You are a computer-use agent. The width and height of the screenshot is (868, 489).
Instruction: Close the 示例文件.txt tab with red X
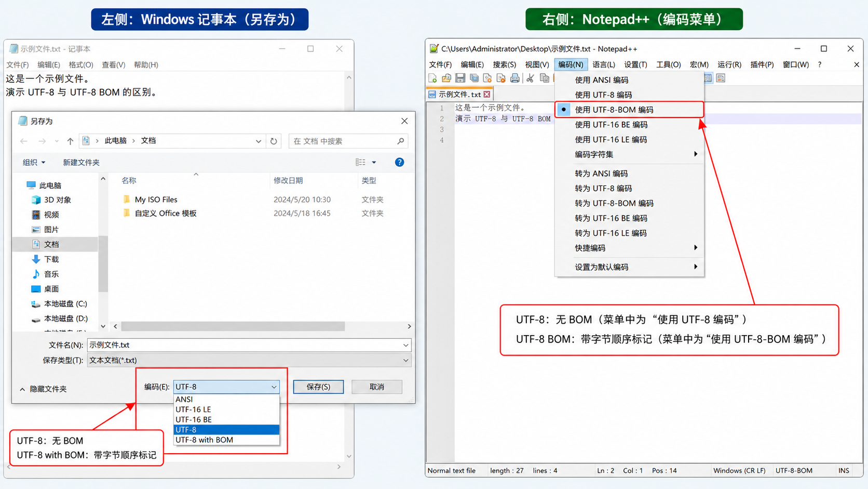click(x=487, y=95)
